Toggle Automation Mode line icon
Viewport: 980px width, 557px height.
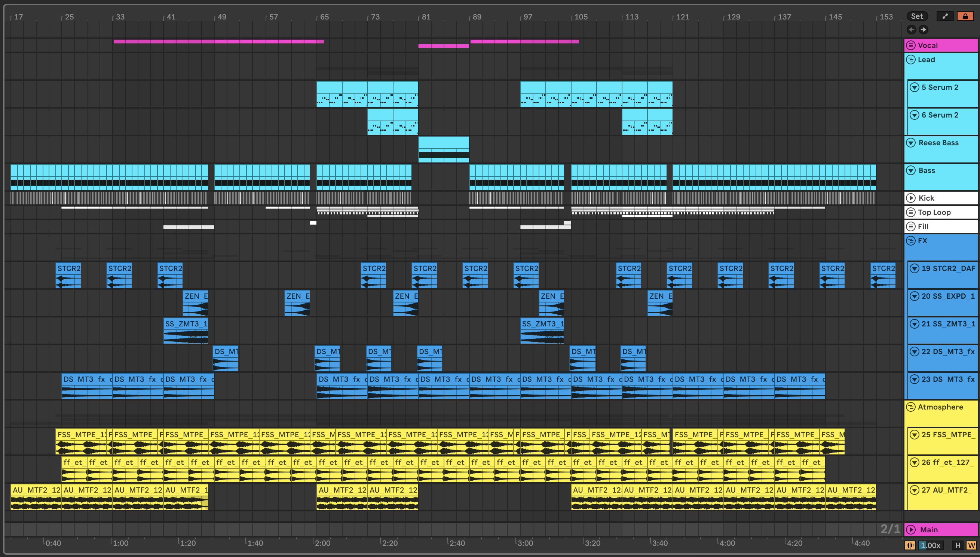[x=945, y=16]
